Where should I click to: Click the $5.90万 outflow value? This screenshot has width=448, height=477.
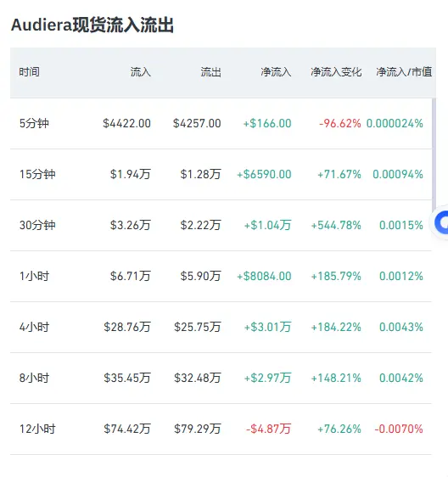point(200,276)
